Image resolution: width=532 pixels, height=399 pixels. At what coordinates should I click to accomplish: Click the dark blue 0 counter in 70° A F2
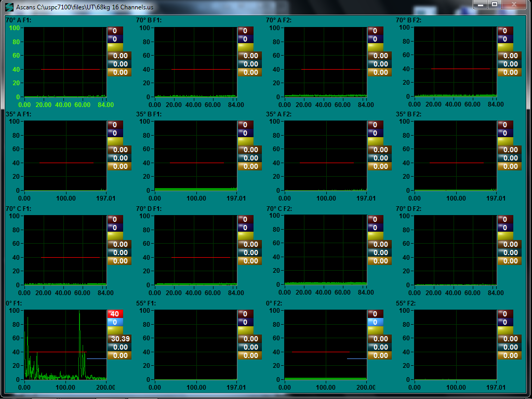click(x=375, y=39)
